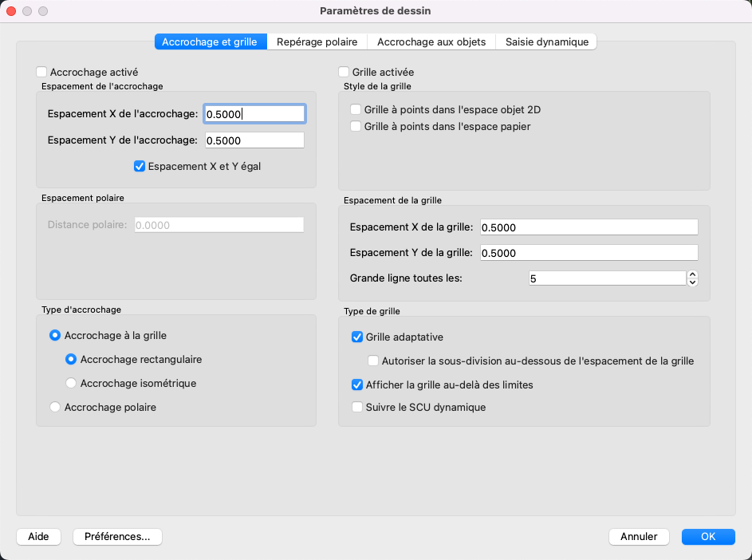Image resolution: width=752 pixels, height=560 pixels.
Task: Click the Espacement X de la grille field
Action: coord(588,227)
